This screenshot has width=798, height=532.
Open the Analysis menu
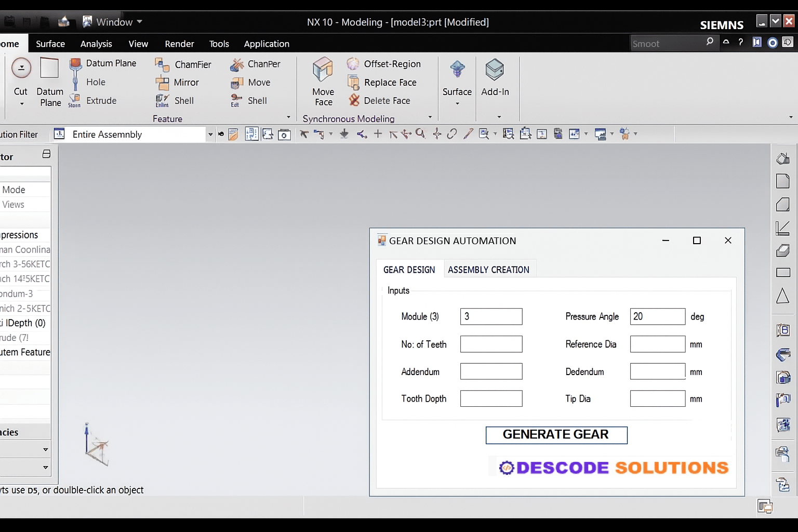tap(96, 44)
